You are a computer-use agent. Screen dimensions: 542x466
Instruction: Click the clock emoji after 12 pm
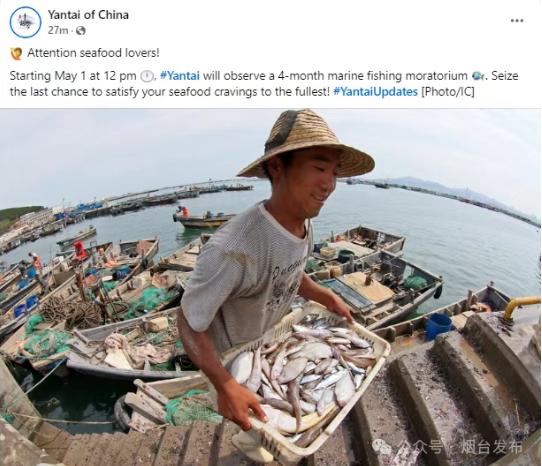(147, 76)
